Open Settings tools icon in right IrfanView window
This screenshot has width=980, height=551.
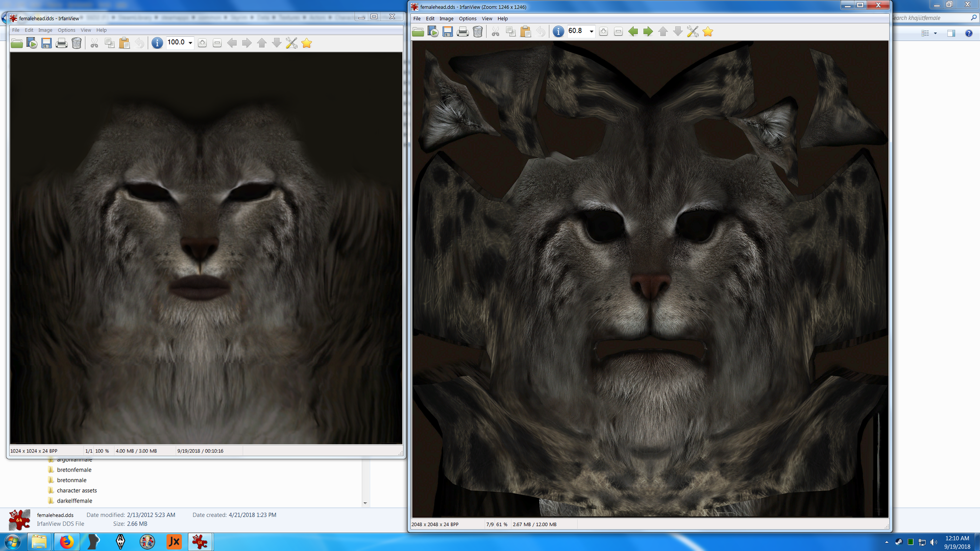693,32
